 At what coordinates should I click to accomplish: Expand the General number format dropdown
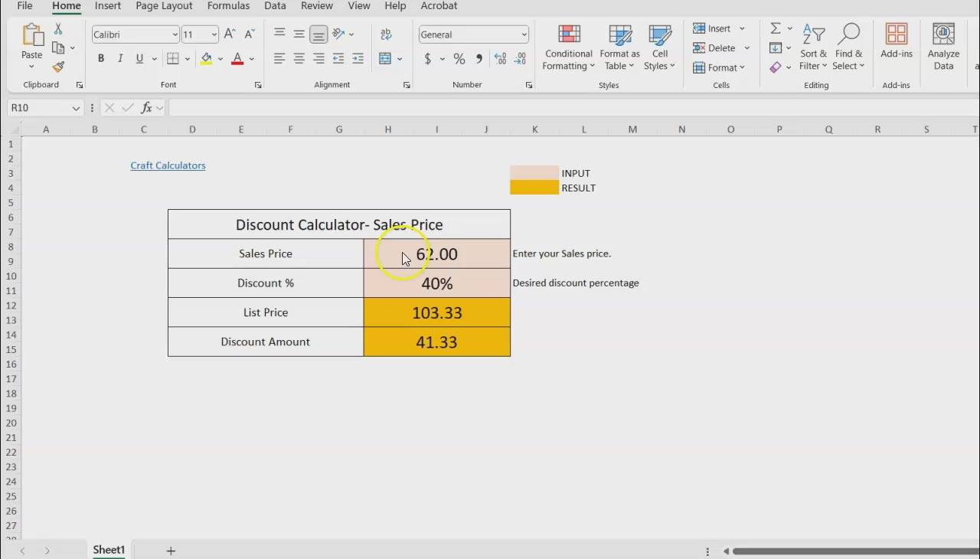click(x=524, y=34)
